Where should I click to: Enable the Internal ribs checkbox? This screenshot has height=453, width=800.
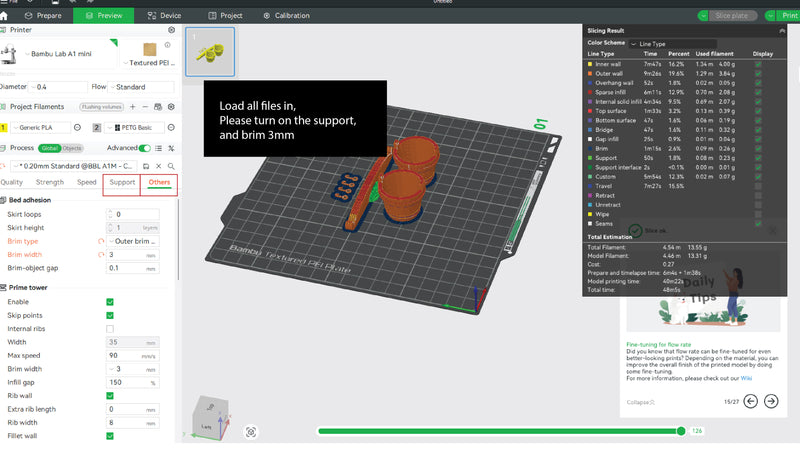pyautogui.click(x=110, y=329)
